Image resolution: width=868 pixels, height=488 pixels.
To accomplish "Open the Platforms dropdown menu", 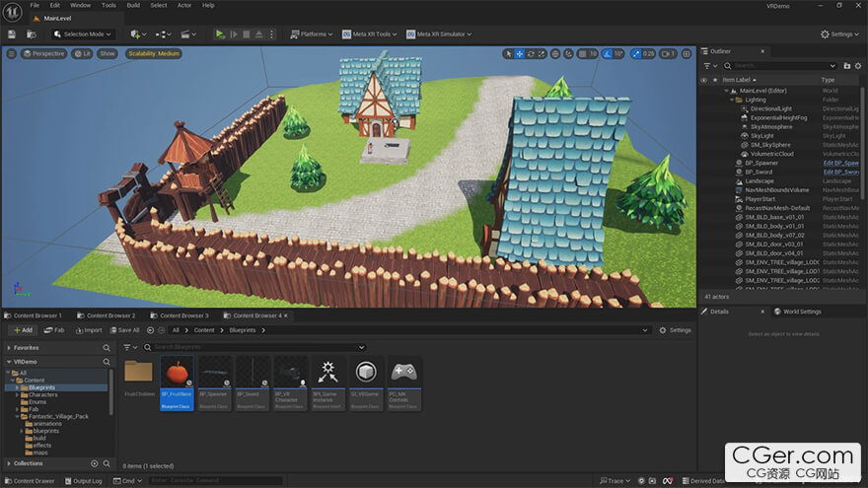I will 313,35.
